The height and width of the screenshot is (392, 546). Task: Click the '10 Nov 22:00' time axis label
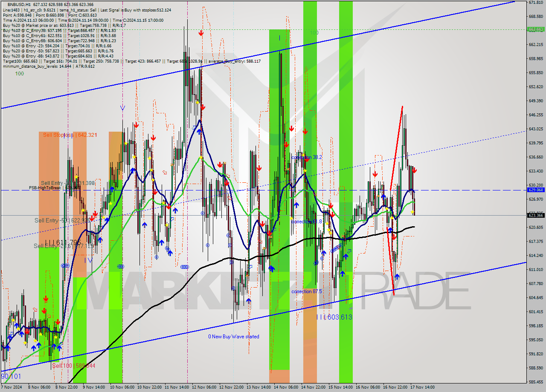(x=149, y=387)
